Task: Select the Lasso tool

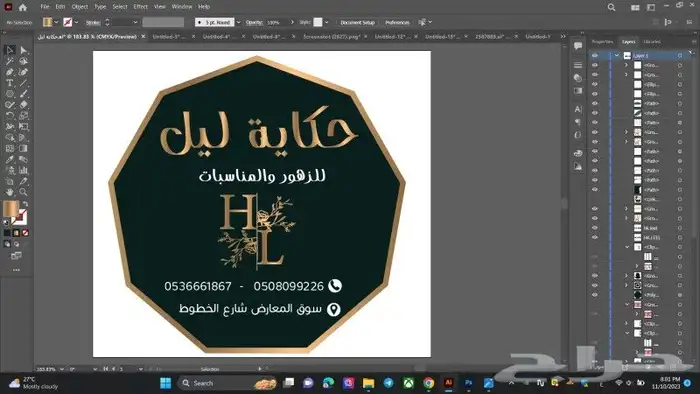Action: [23, 61]
